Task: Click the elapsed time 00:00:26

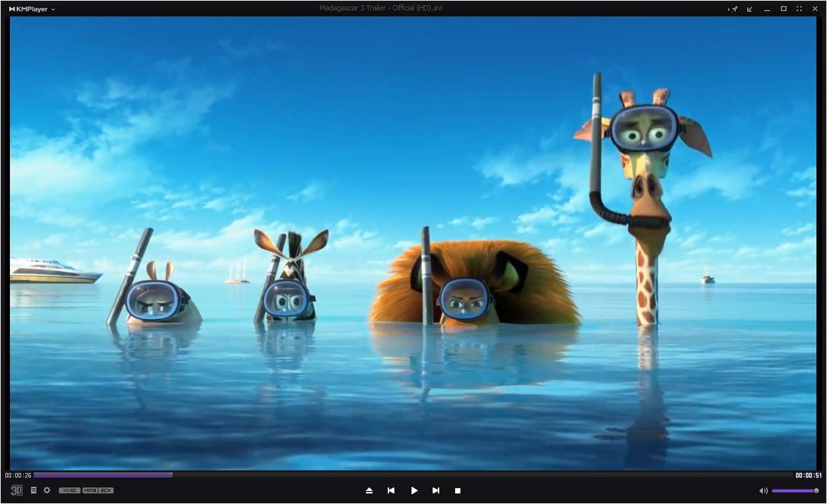Action: (x=18, y=476)
